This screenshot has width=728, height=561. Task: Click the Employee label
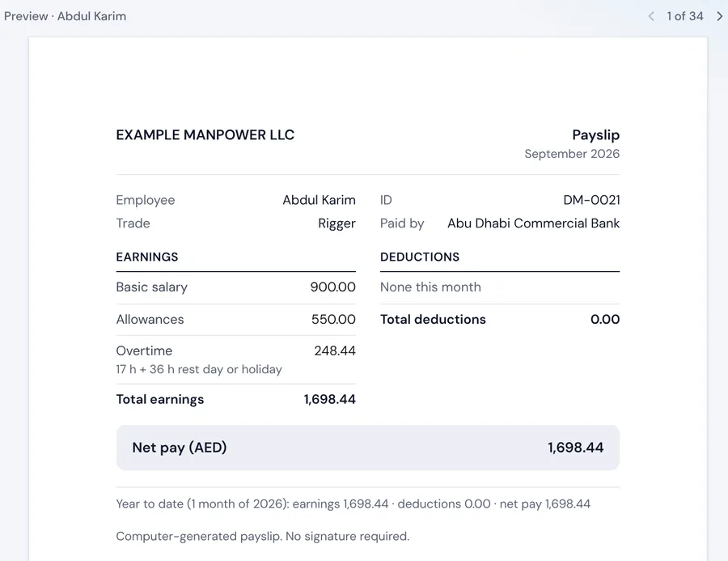[146, 200]
